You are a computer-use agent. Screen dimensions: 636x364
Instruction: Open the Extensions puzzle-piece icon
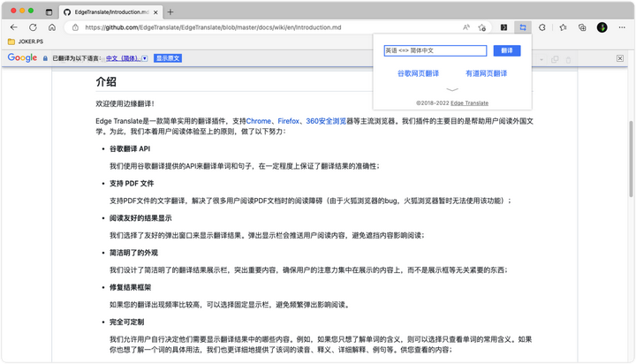541,27
